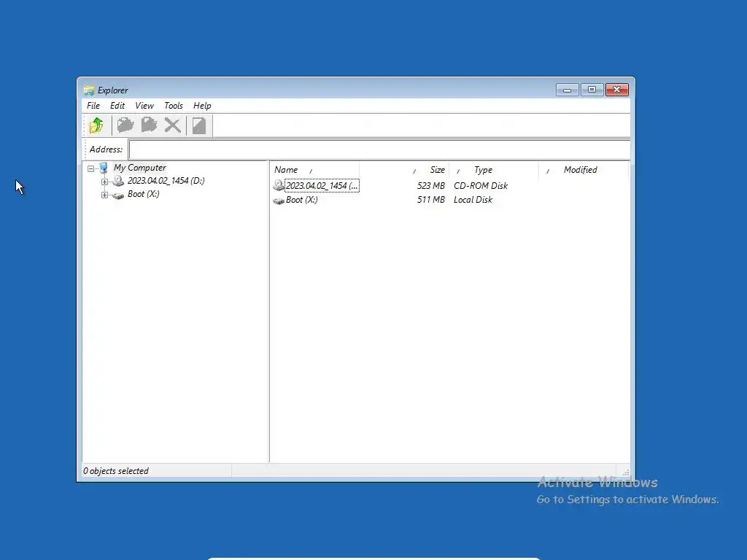747x560 pixels.
Task: Open the Tools menu
Action: (174, 106)
